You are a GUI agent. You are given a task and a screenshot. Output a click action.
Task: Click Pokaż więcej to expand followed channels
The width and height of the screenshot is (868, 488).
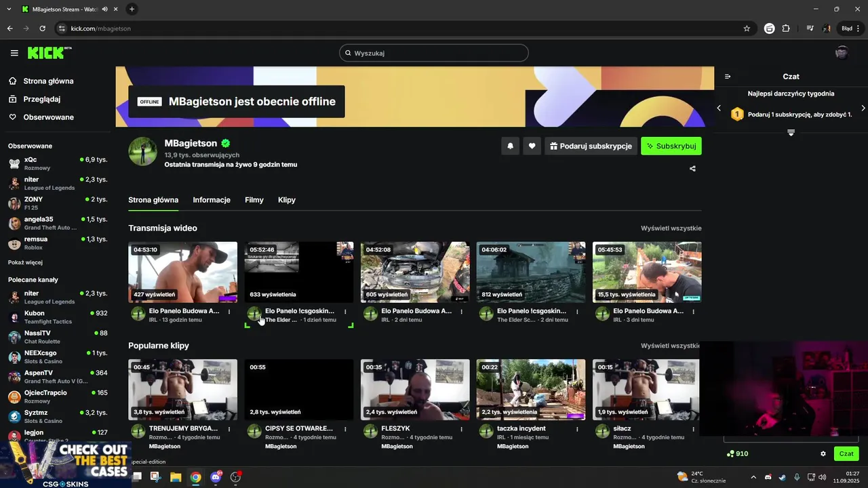(x=25, y=262)
